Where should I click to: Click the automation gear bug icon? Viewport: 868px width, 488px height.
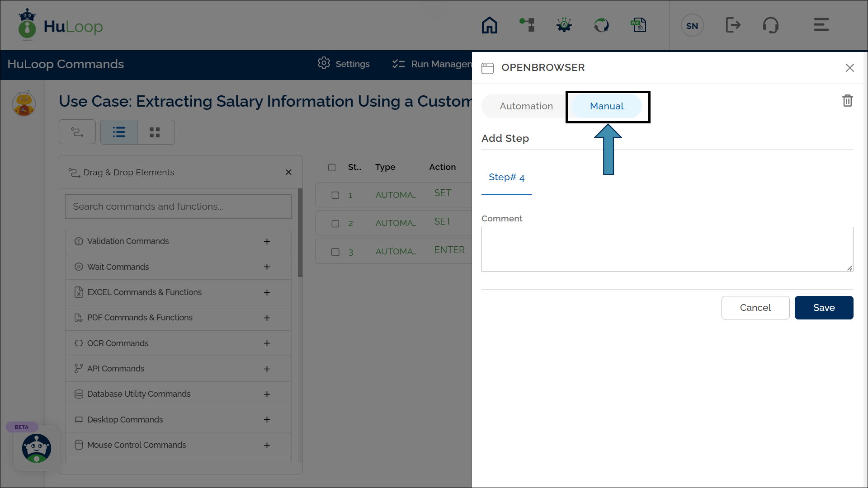tap(564, 25)
